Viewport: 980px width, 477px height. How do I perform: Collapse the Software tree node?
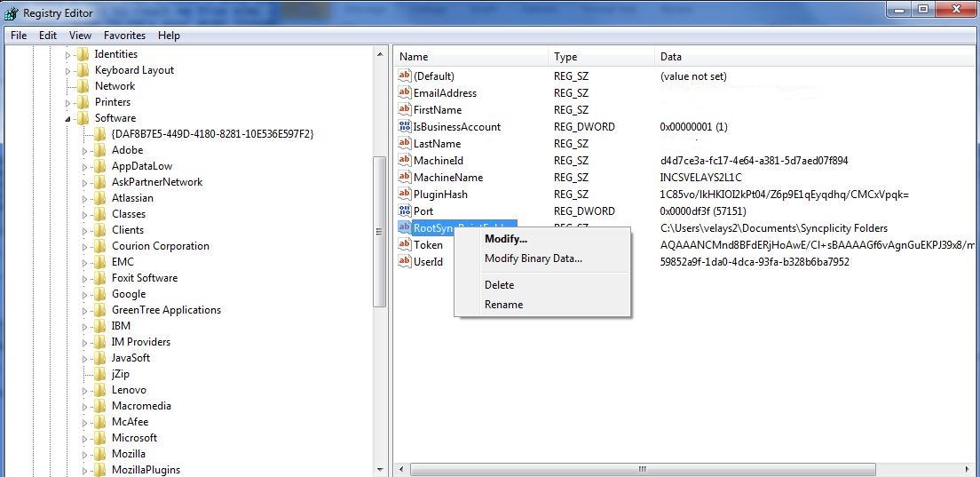click(68, 118)
